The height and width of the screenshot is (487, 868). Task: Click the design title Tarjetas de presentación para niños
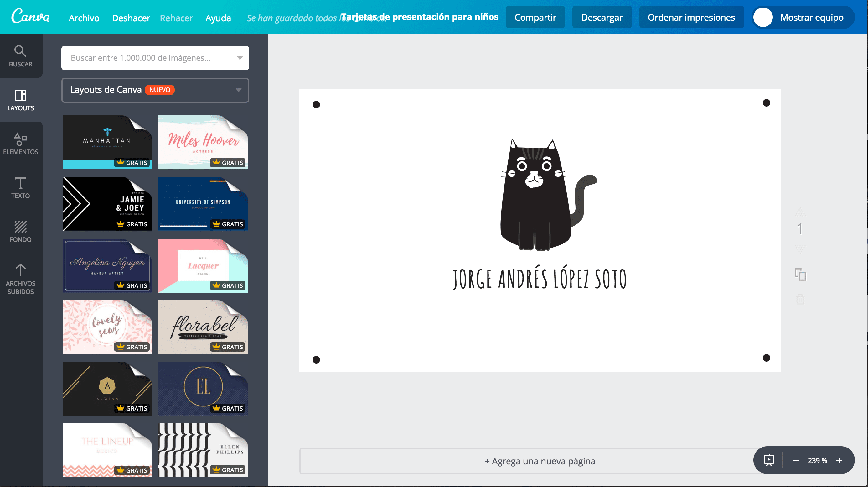click(x=420, y=17)
